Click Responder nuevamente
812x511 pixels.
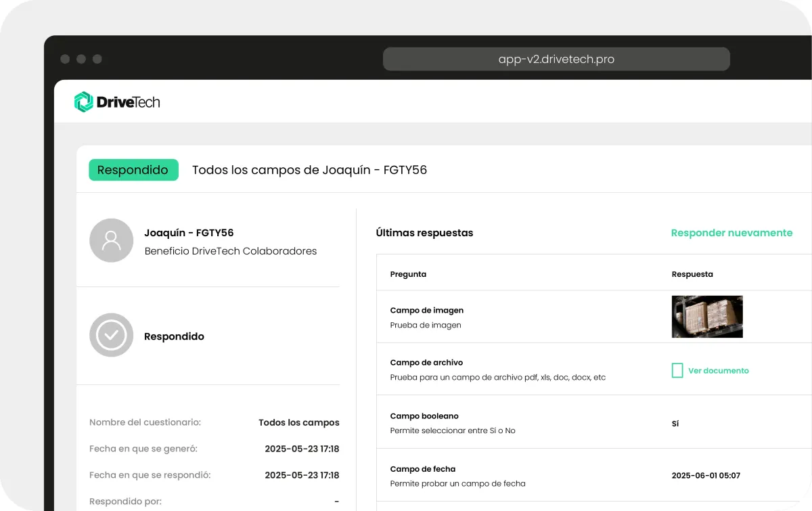point(731,233)
